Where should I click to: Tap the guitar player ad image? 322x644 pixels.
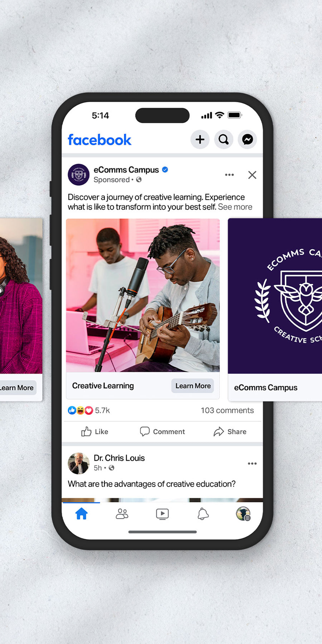pos(143,295)
